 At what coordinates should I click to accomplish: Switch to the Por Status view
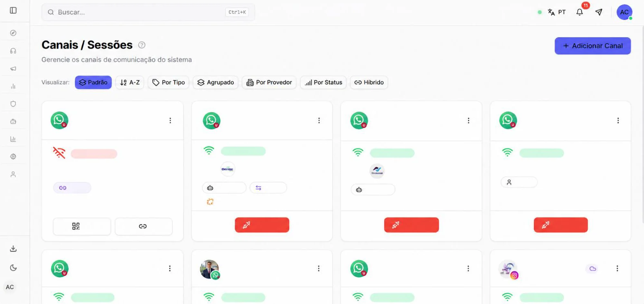coord(324,82)
